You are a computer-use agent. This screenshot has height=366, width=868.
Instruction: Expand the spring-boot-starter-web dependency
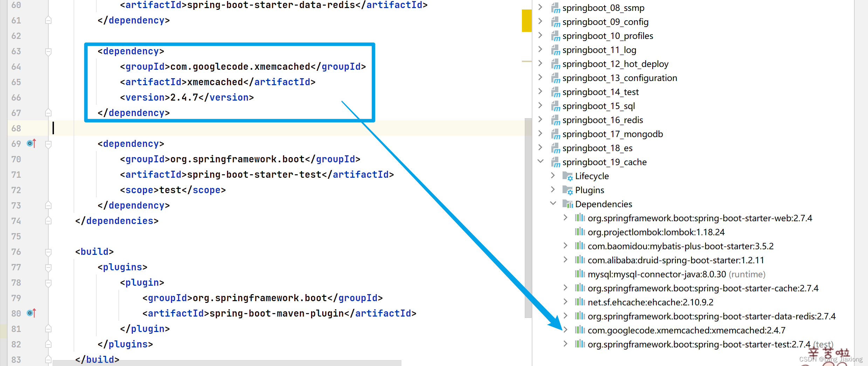[565, 217]
